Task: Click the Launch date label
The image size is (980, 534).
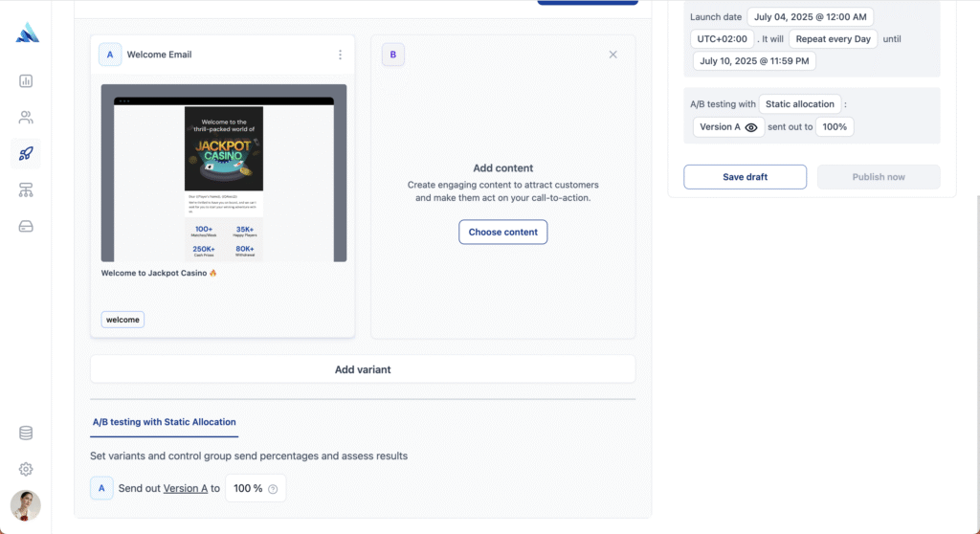Action: (716, 17)
